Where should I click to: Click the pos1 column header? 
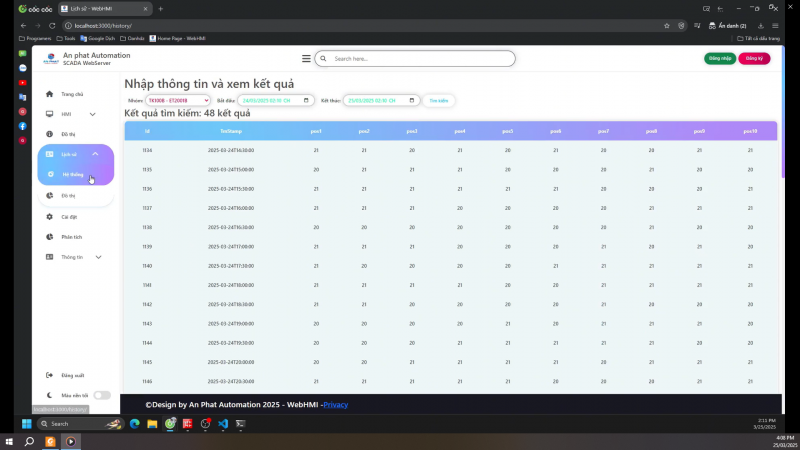[316, 131]
